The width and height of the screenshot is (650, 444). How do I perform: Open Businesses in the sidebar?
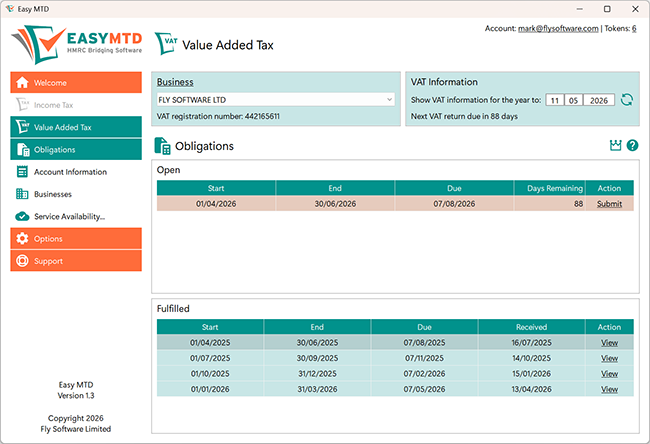(76, 194)
